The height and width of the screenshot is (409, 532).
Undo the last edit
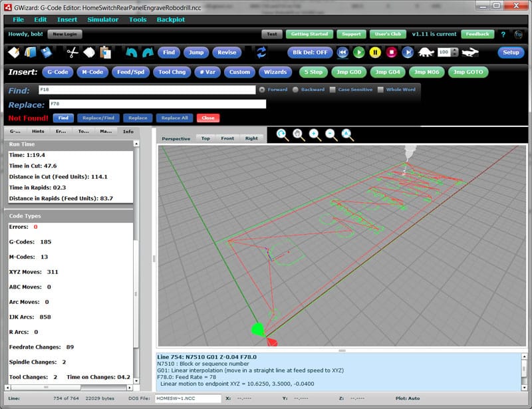[x=132, y=51]
